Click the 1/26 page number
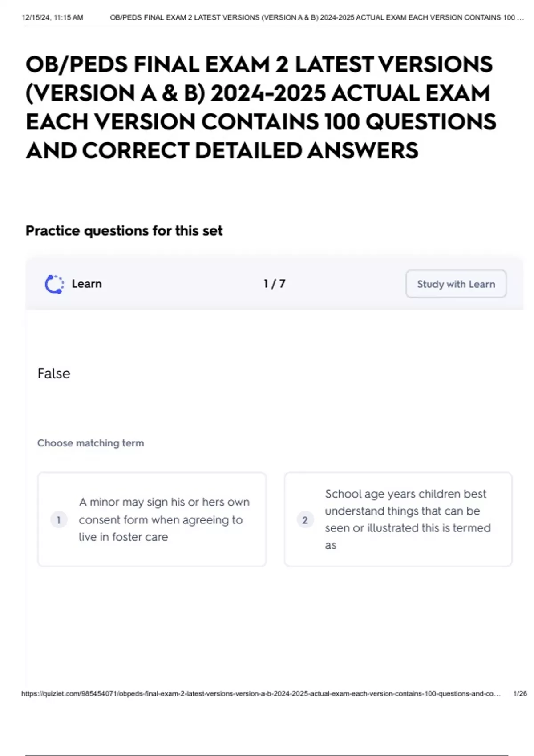Viewport: 534px width, 756px height. (x=520, y=694)
